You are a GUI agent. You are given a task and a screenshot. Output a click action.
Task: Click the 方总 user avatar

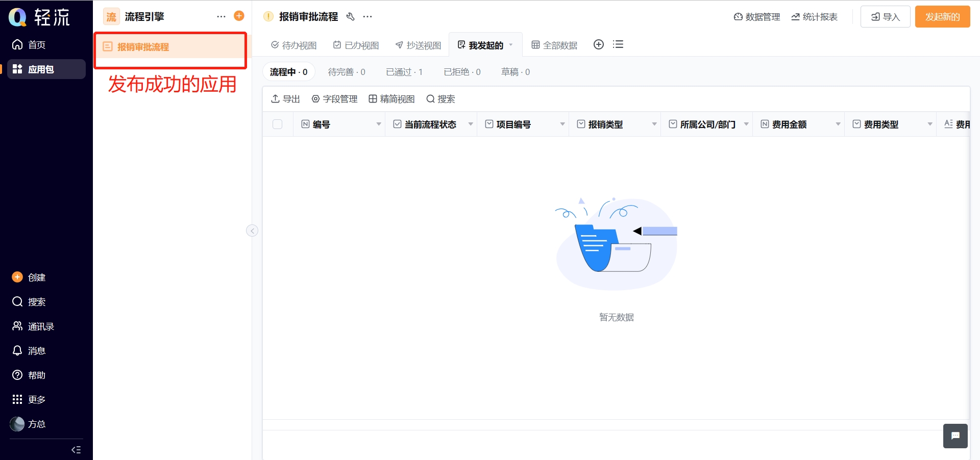17,424
